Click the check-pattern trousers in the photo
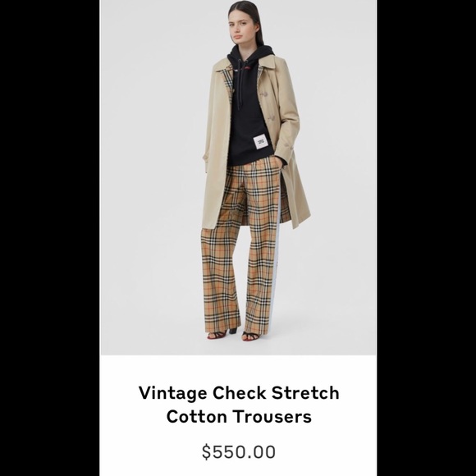 (x=241, y=246)
